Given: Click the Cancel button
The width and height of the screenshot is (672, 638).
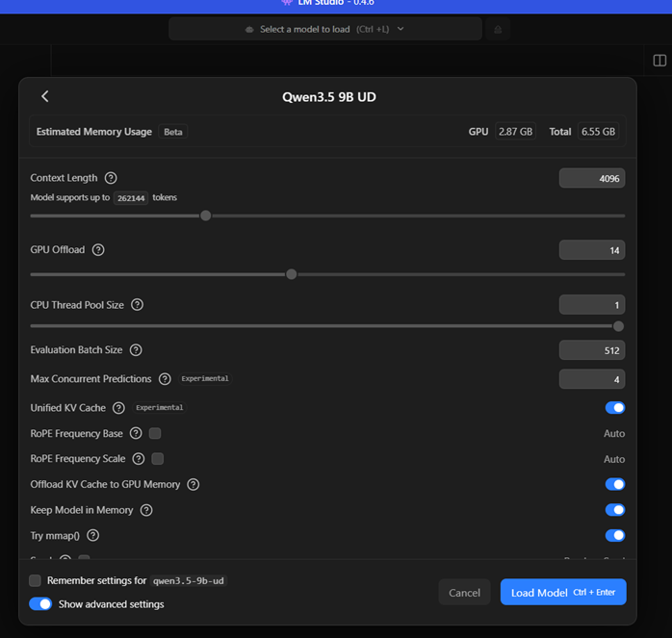Looking at the screenshot, I should (464, 593).
